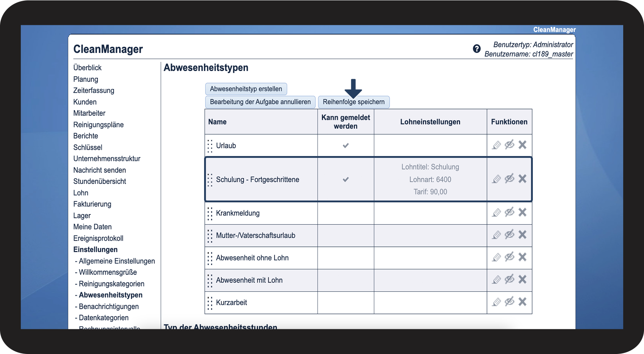Open Einstellungen section in sidebar

click(95, 250)
